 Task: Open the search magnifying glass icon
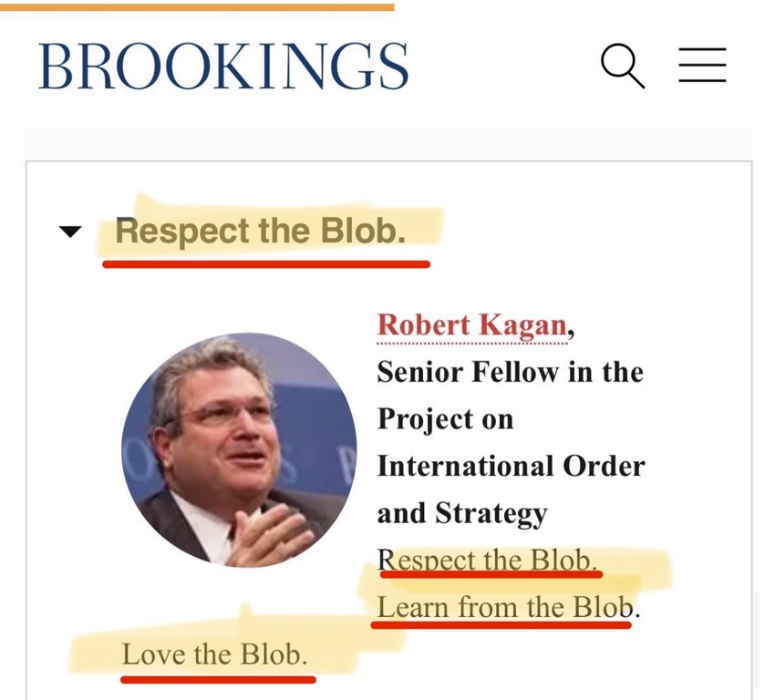623,67
